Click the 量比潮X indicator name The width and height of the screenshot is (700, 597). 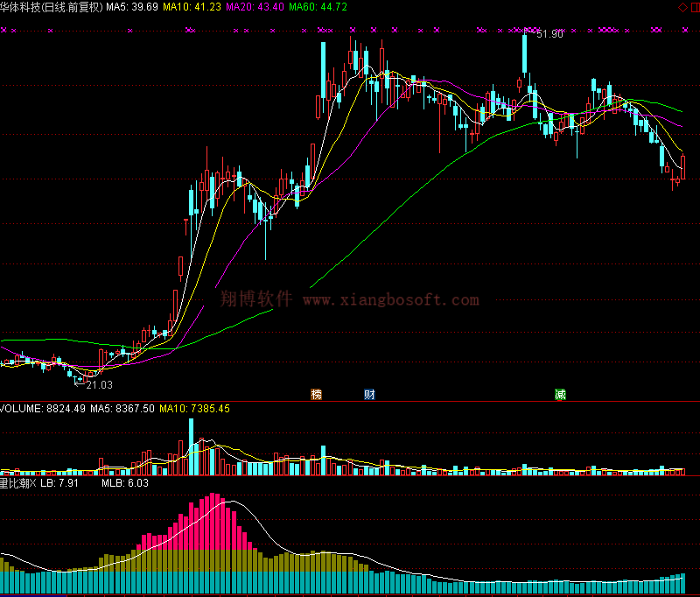pos(18,483)
